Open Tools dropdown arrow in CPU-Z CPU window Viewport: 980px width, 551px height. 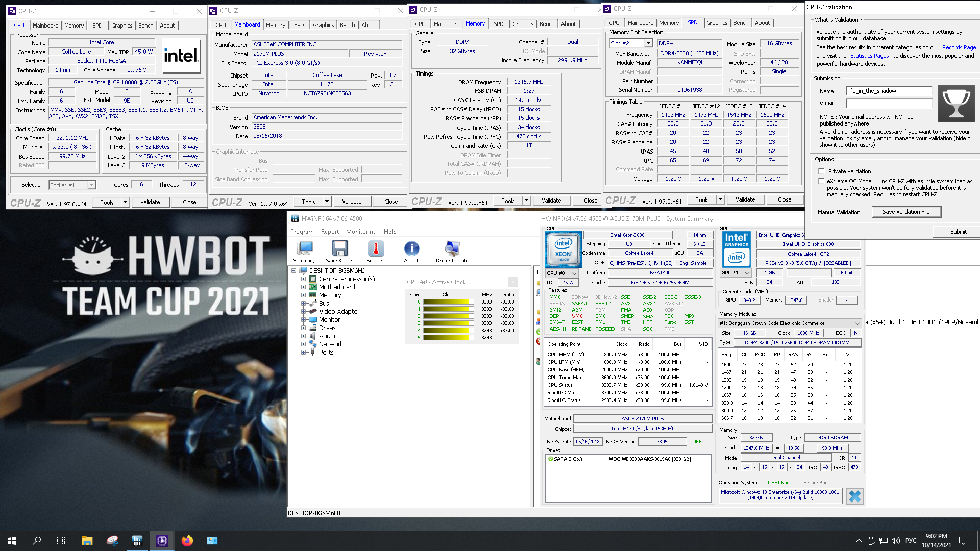(x=125, y=202)
